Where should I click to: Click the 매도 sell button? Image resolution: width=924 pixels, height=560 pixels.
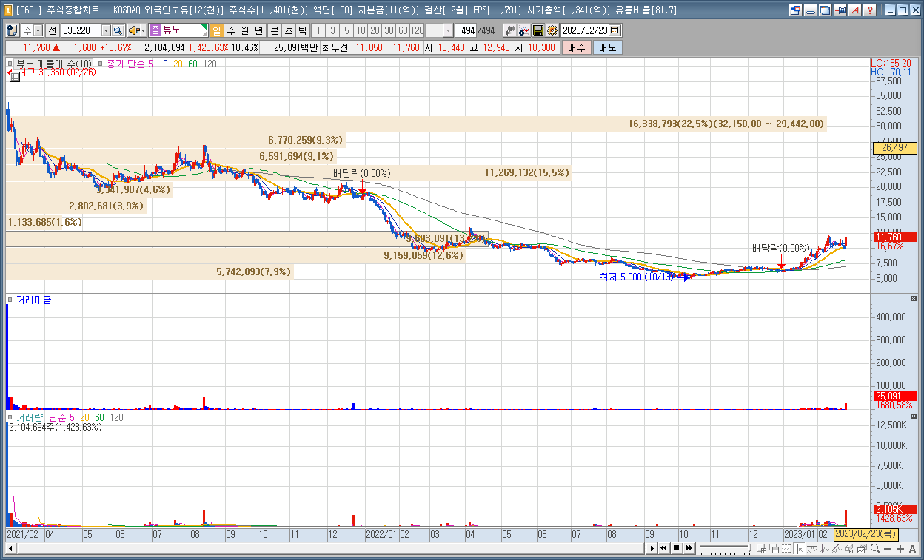click(x=607, y=47)
